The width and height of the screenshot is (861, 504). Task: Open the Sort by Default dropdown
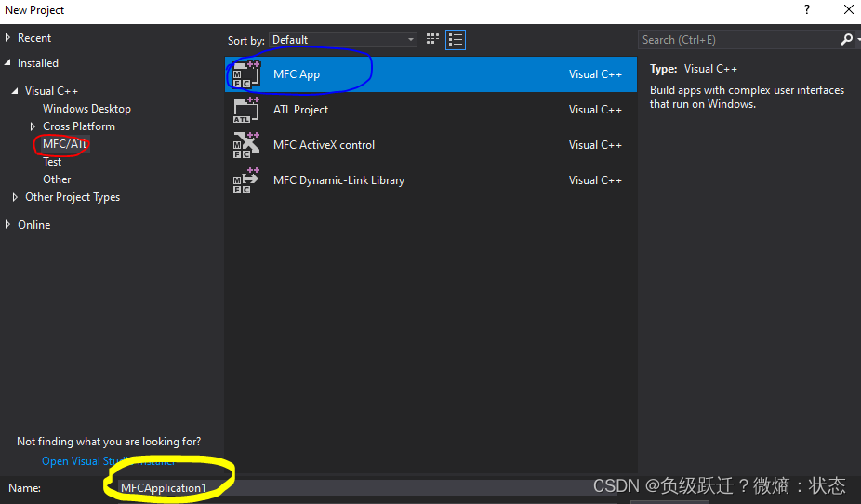tap(343, 40)
